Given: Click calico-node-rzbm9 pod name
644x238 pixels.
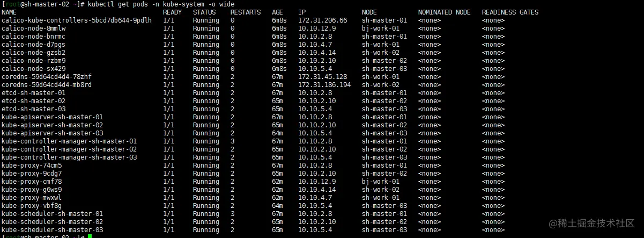Looking at the screenshot, I should coord(34,61).
